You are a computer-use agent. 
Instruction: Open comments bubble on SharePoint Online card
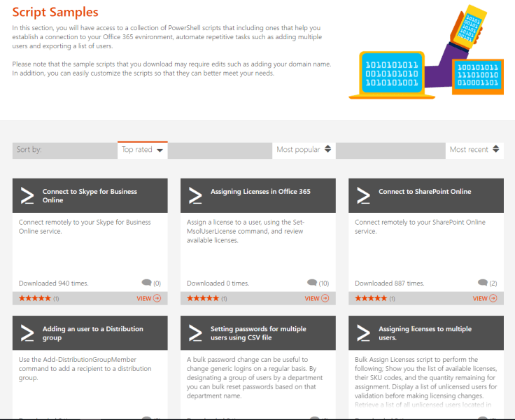482,283
